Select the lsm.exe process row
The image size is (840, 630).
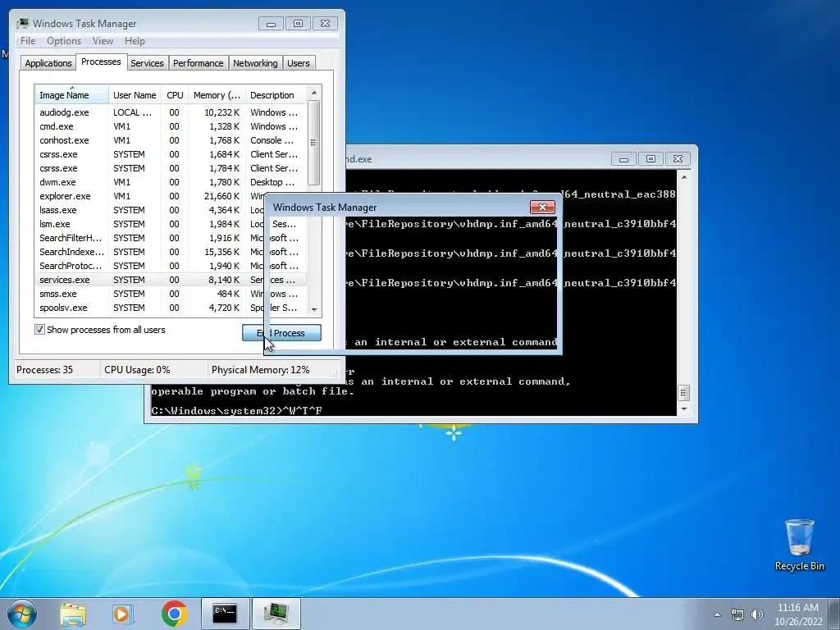171,224
